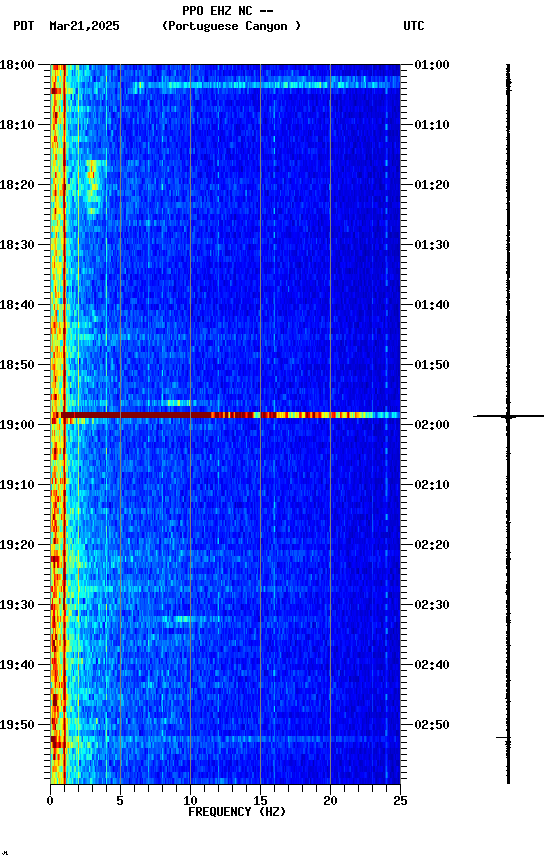This screenshot has height=864, width=552.
Task: Click the "UTC" timezone label
Action: pyautogui.click(x=414, y=26)
